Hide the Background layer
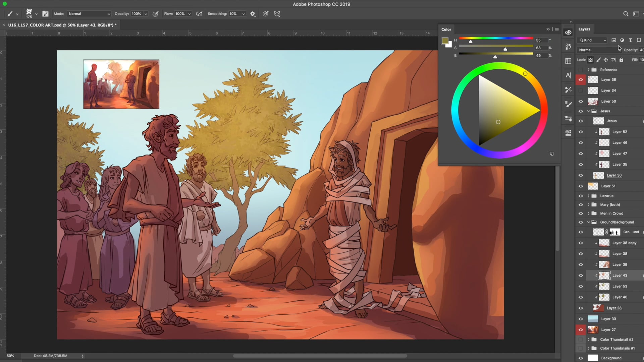Viewport: 644px width, 362px height. point(581,358)
